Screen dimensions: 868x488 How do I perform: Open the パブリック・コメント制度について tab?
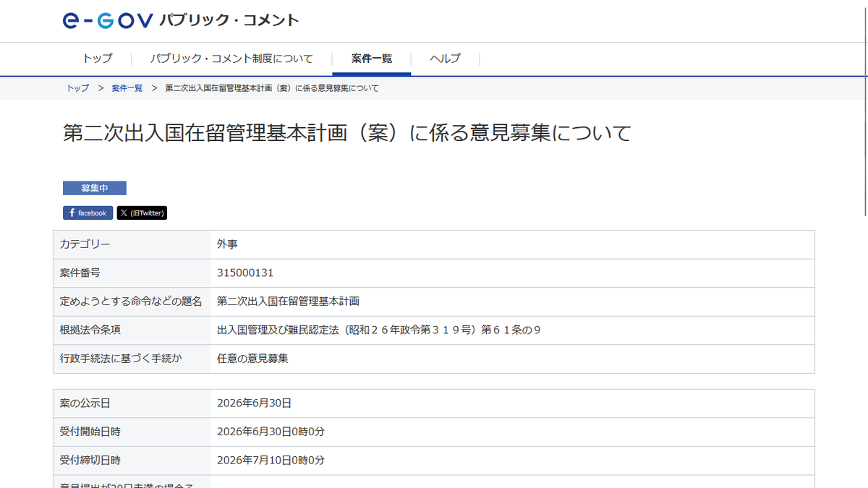(231, 59)
